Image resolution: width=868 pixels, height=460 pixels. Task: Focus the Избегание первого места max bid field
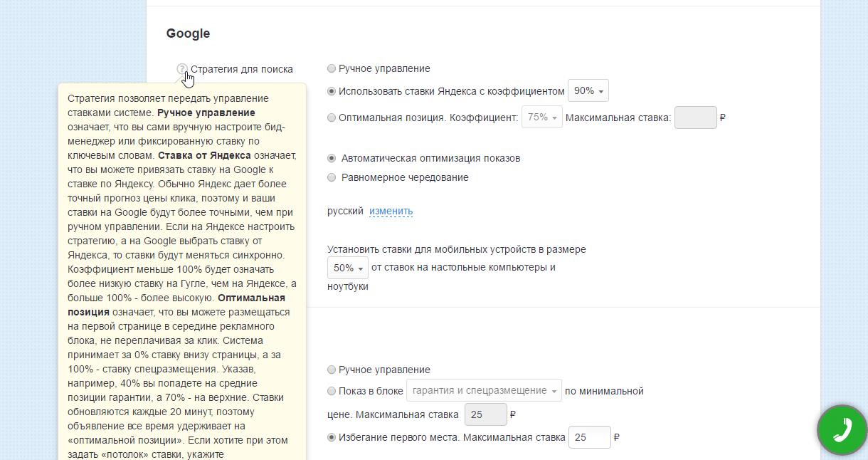589,437
